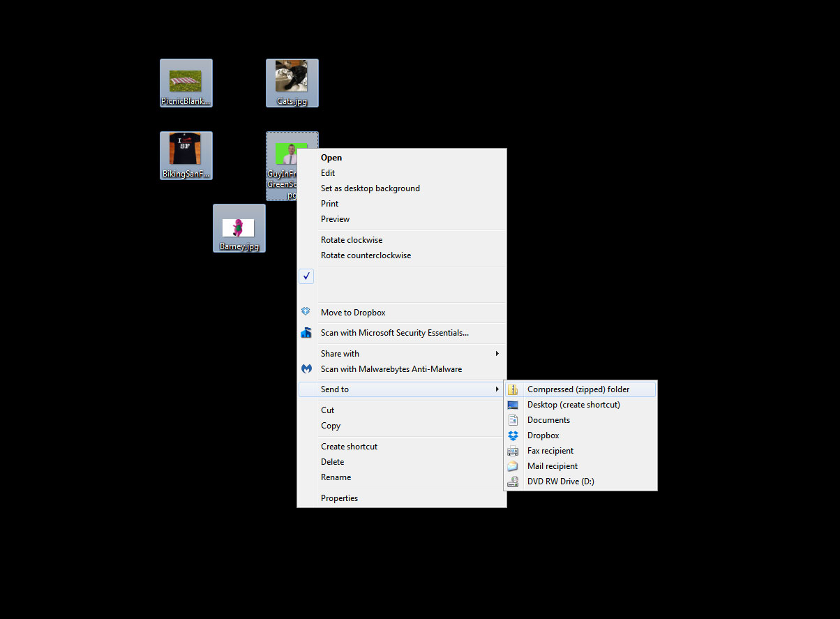Select the PicnicBlanket image desktop icon
The width and height of the screenshot is (840, 619).
point(186,83)
